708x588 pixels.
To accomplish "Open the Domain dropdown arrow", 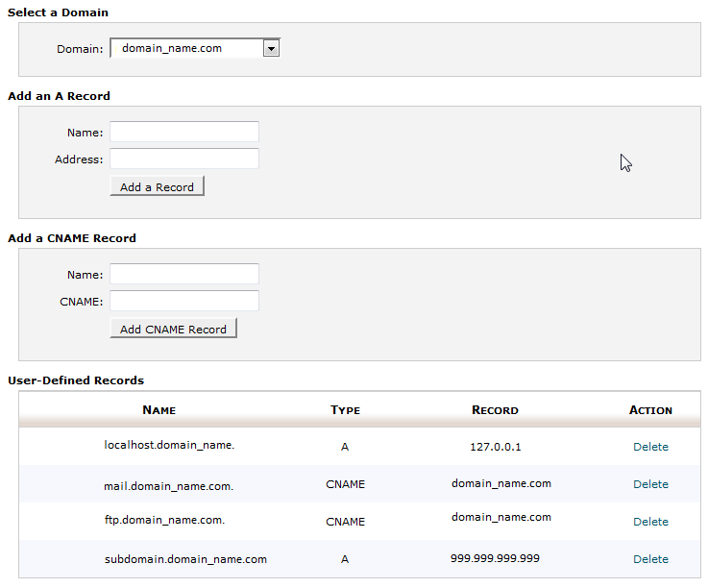I will pos(271,48).
